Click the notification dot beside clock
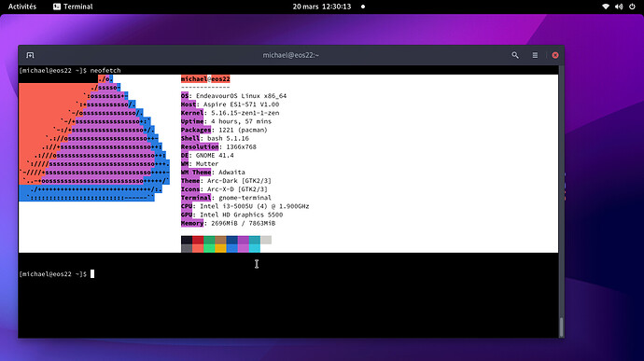 tap(363, 7)
